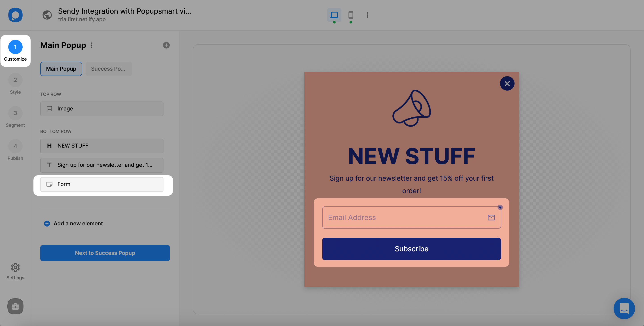Image resolution: width=644 pixels, height=326 pixels.
Task: Click the Popupsmart logo icon
Action: [x=15, y=15]
